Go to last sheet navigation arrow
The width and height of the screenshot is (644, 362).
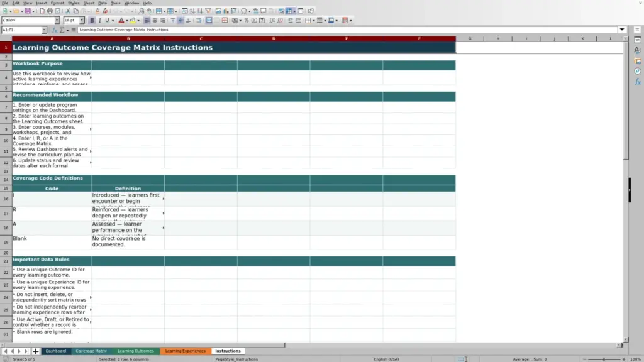point(26,351)
